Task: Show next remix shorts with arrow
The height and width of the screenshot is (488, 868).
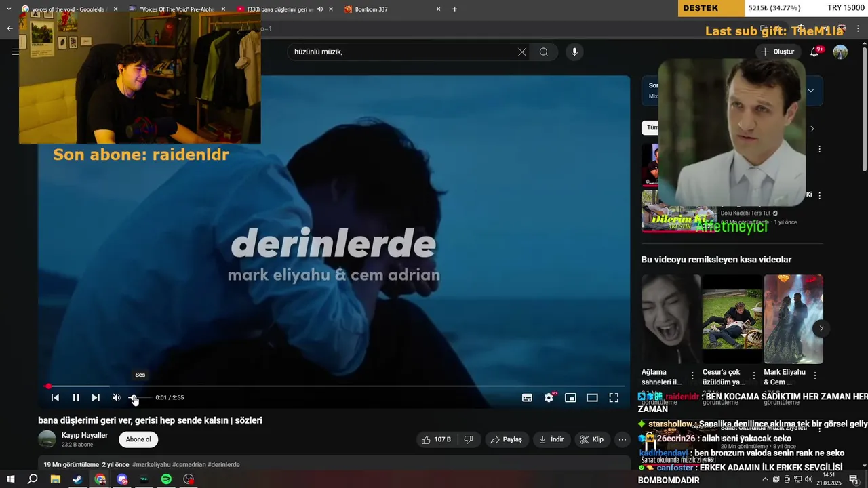Action: [x=821, y=329]
